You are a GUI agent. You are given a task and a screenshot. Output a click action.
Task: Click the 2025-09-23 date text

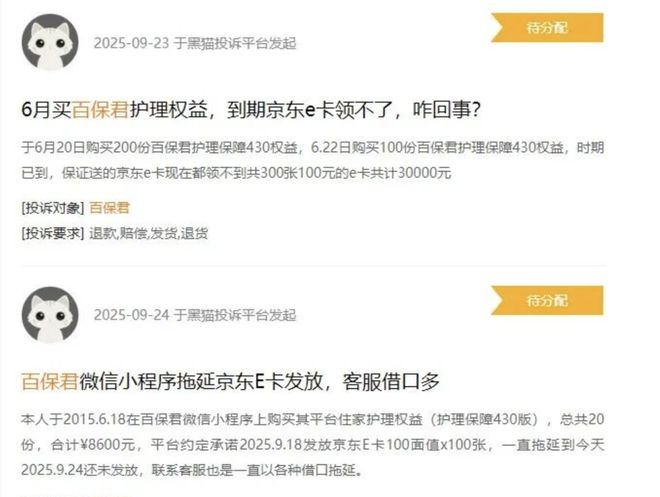pos(131,43)
